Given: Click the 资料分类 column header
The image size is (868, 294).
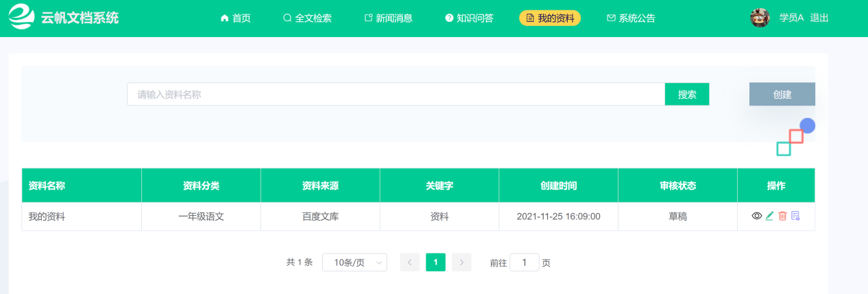Looking at the screenshot, I should 202,186.
